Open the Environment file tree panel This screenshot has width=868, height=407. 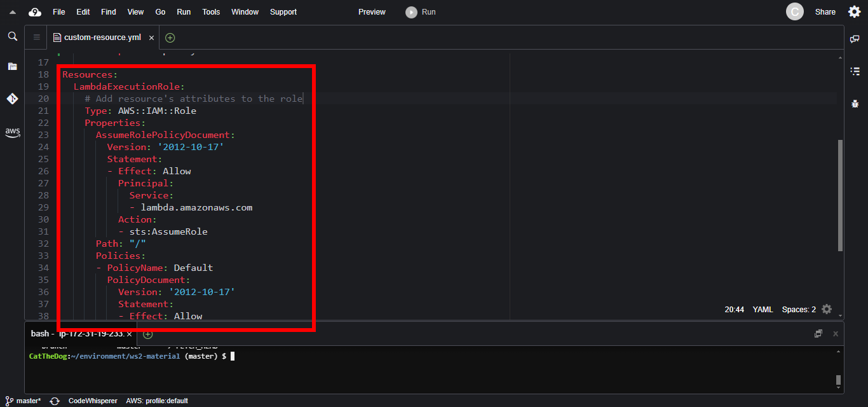12,66
